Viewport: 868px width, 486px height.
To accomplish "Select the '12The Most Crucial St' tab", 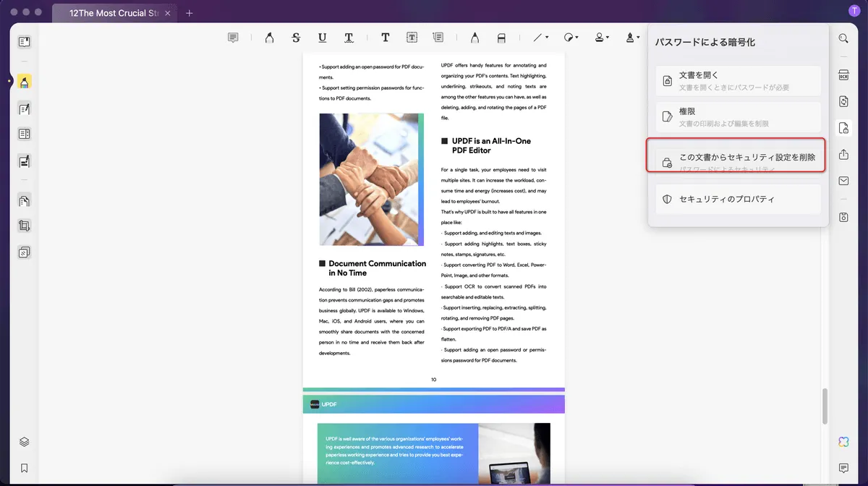I will tap(116, 13).
